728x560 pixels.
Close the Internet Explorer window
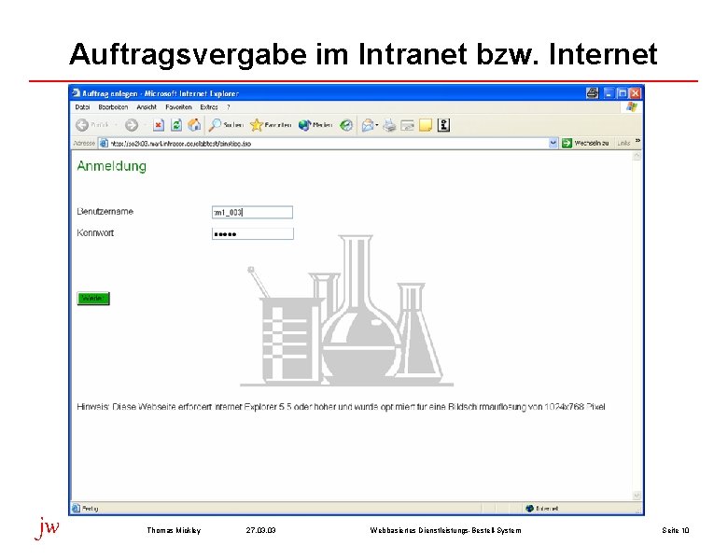[635, 93]
